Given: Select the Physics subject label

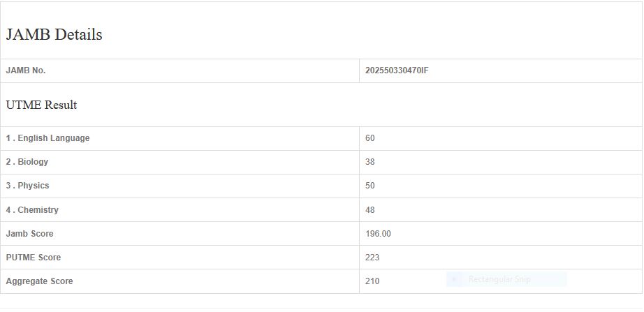Looking at the screenshot, I should pos(28,186).
